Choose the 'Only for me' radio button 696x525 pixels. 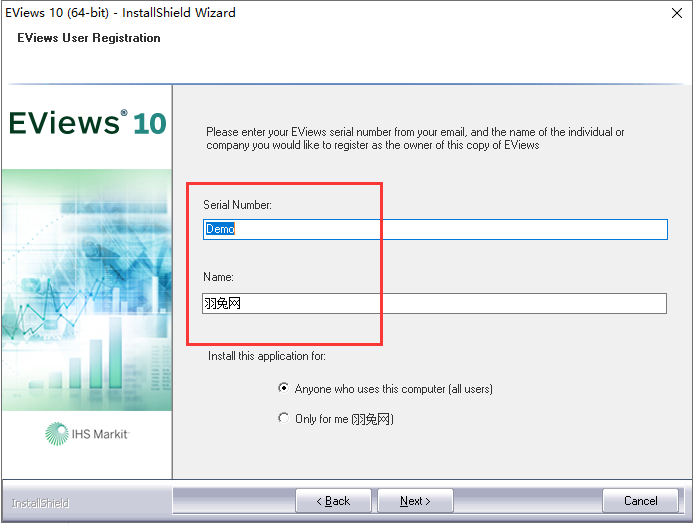point(284,419)
